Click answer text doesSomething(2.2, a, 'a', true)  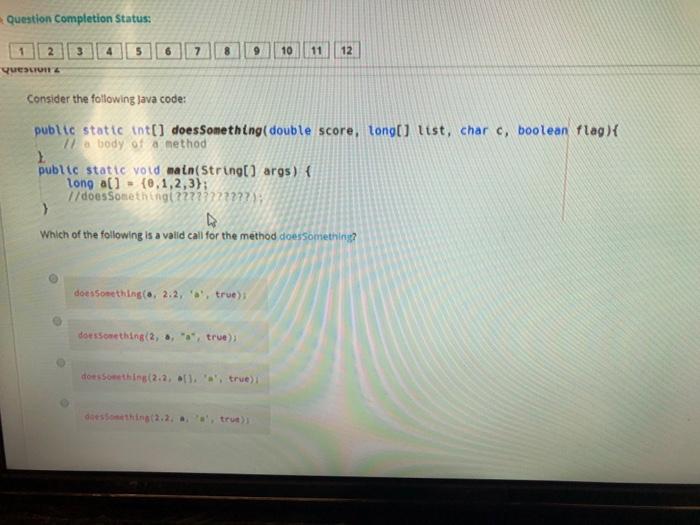coord(167,419)
